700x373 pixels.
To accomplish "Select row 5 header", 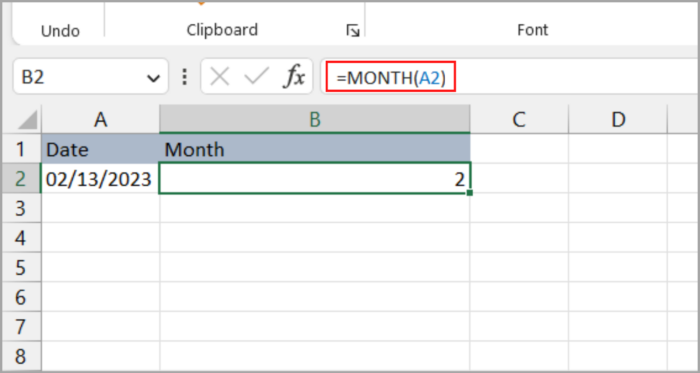I will pyautogui.click(x=21, y=267).
